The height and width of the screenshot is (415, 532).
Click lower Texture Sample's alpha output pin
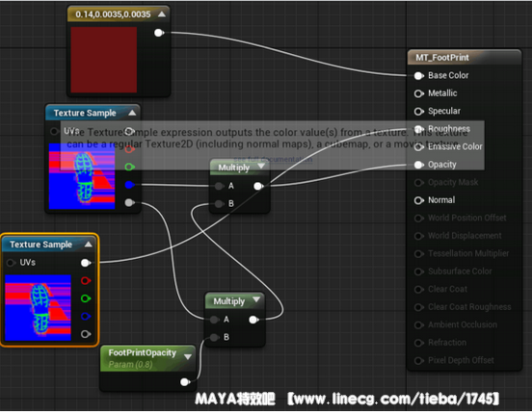[85, 334]
